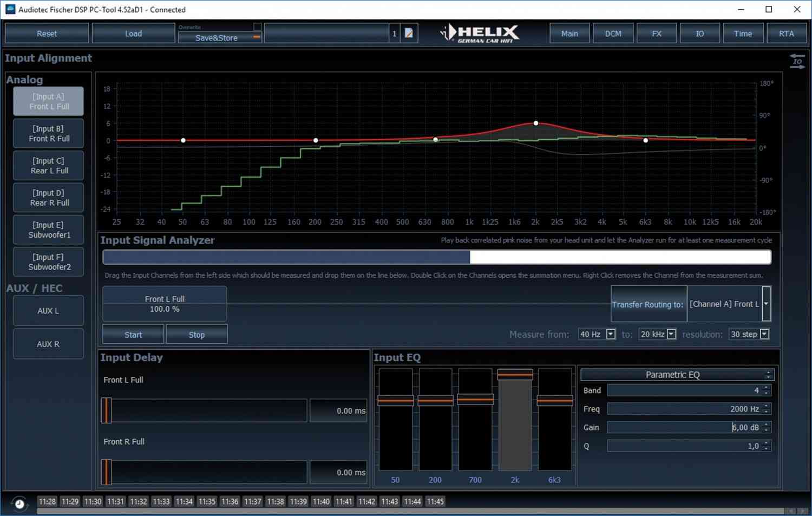Click the setup name field
812x516 pixels.
pos(326,34)
